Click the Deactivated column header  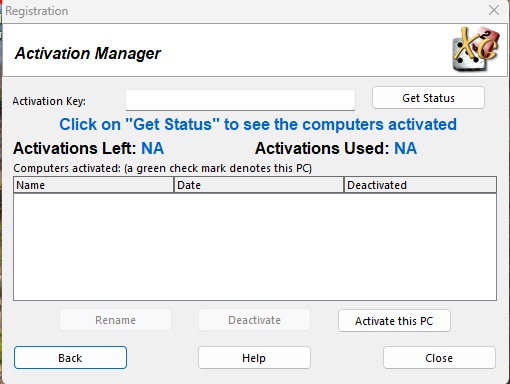tap(420, 185)
